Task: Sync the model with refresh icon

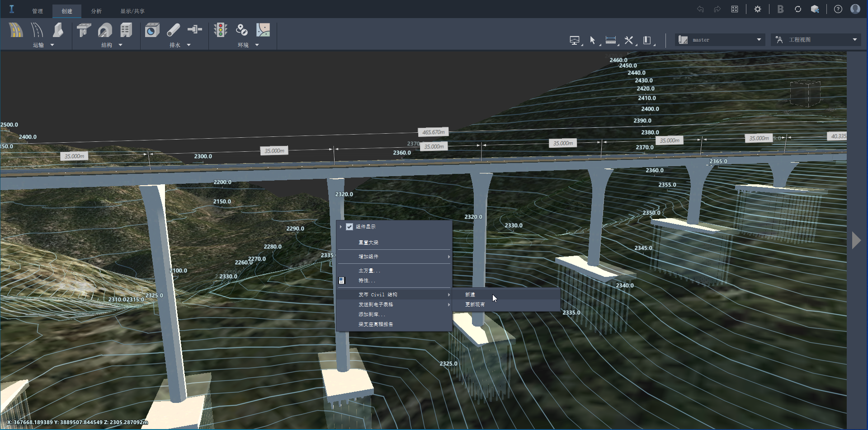Action: pos(798,9)
